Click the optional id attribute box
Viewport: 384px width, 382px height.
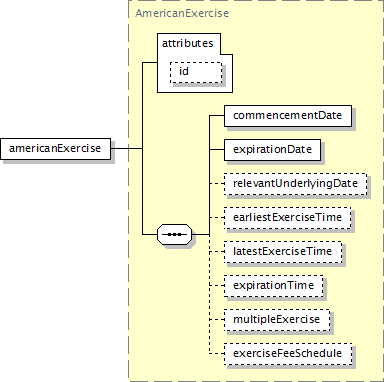pos(196,72)
